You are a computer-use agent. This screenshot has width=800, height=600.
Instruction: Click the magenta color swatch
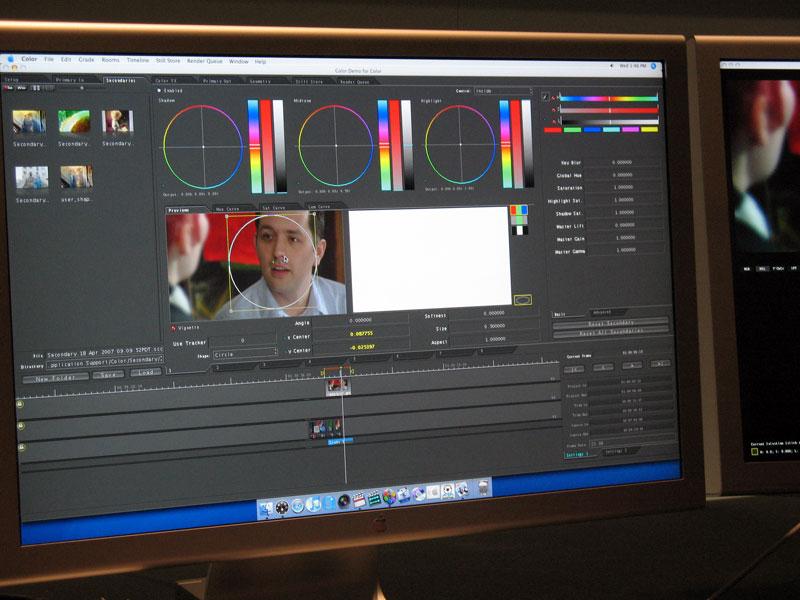631,130
